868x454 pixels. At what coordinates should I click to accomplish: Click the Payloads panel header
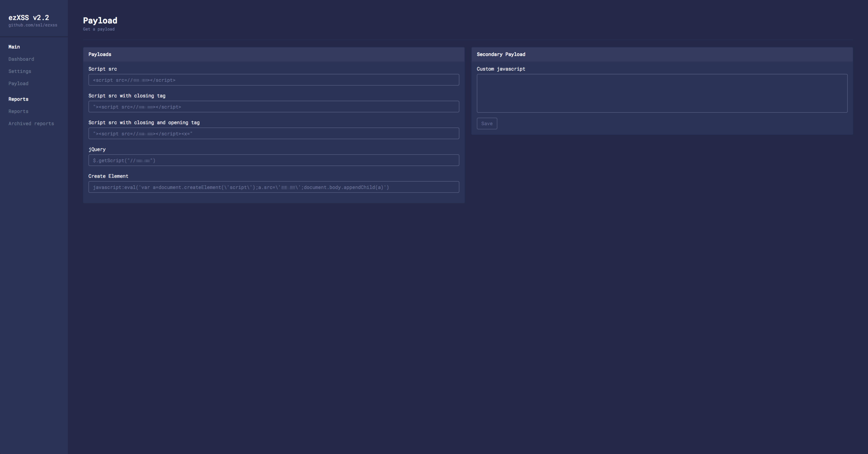tap(100, 54)
